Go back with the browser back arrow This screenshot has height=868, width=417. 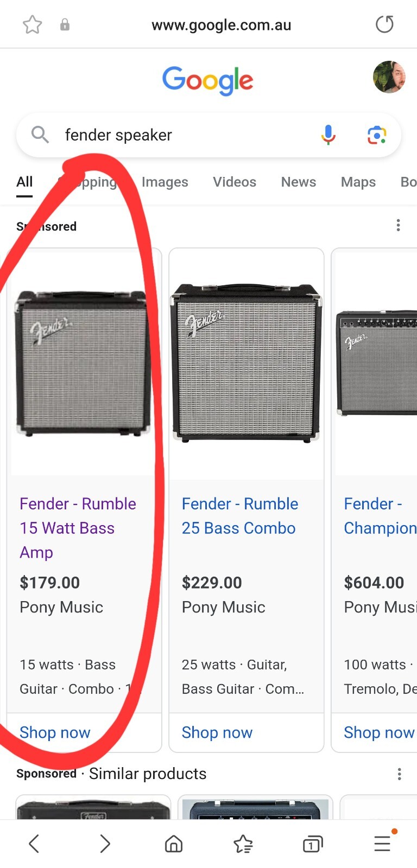pos(34,844)
